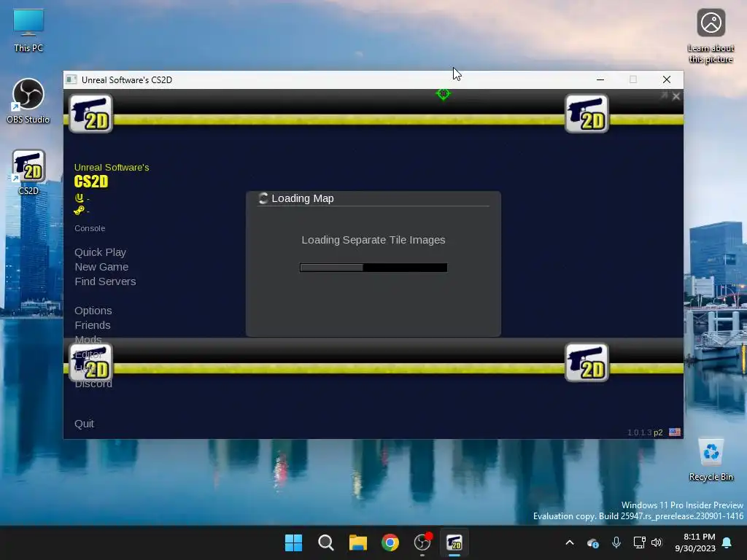The height and width of the screenshot is (560, 747).
Task: Expand hidden system tray icons chevron
Action: coord(569,542)
